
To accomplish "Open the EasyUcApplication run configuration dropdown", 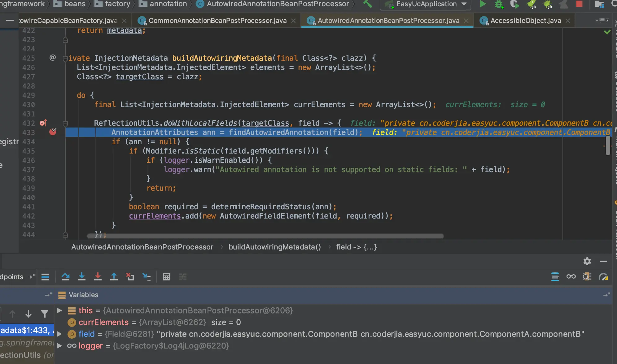I will coord(426,4).
